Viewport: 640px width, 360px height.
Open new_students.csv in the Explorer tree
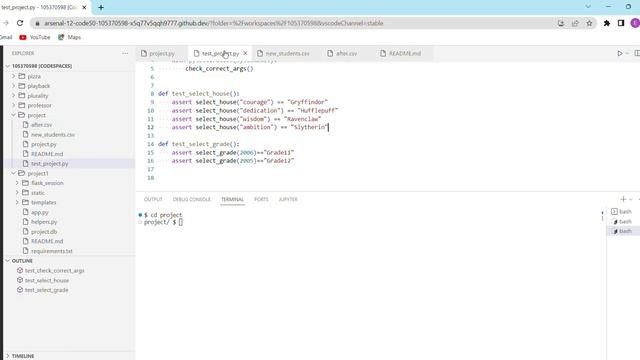pos(53,135)
